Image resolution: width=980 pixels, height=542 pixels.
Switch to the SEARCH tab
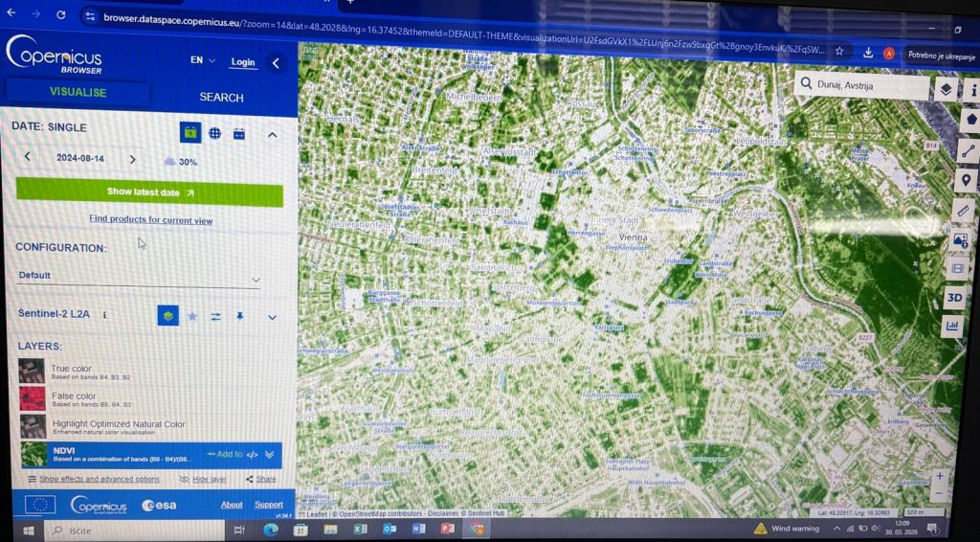coord(221,97)
